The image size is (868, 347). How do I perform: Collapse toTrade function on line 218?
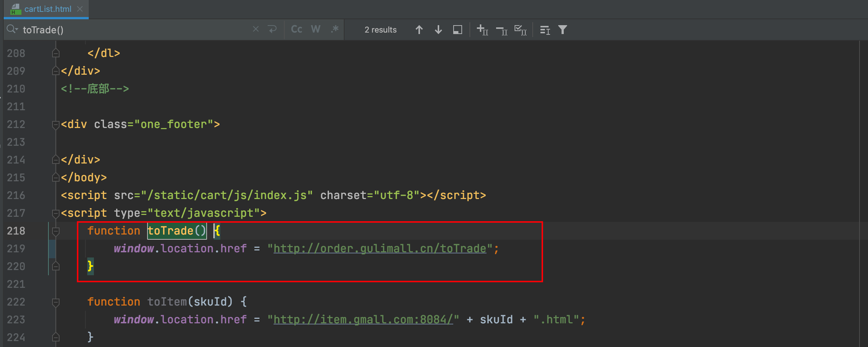tap(56, 231)
